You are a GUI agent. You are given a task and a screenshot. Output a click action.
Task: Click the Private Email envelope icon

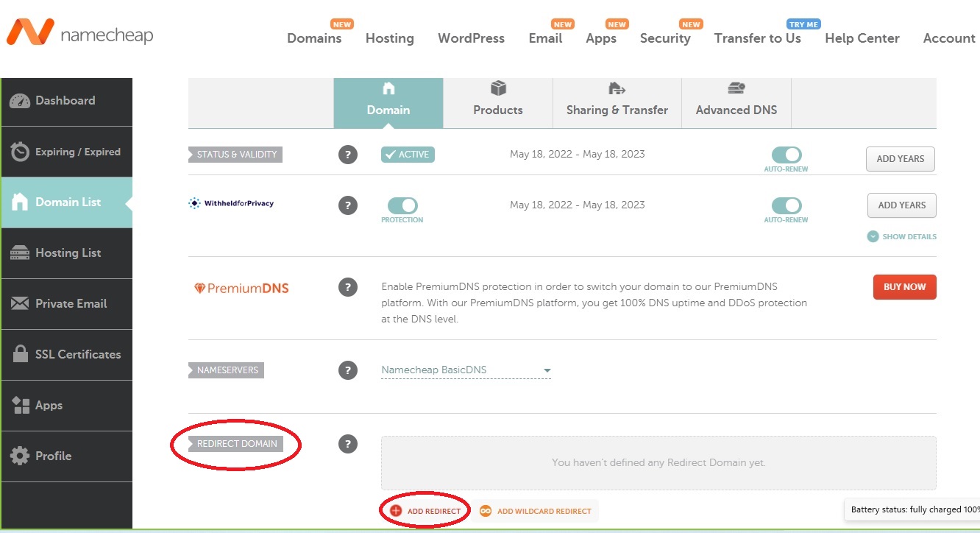click(x=20, y=303)
